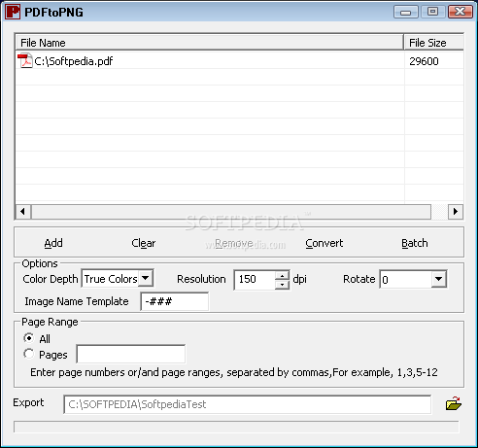
Task: Click the Export path field
Action: pyautogui.click(x=248, y=404)
